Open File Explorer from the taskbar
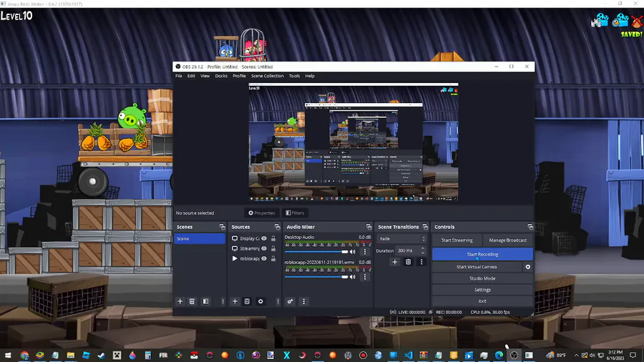 coord(71,355)
